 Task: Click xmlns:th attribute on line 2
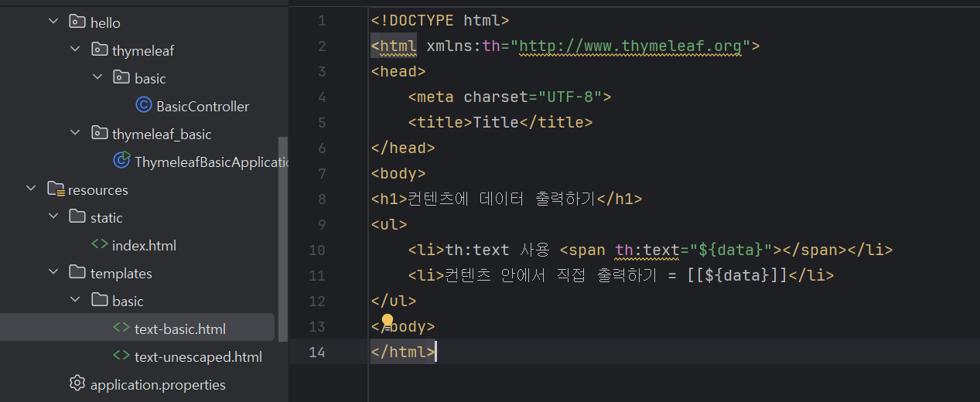click(x=463, y=46)
